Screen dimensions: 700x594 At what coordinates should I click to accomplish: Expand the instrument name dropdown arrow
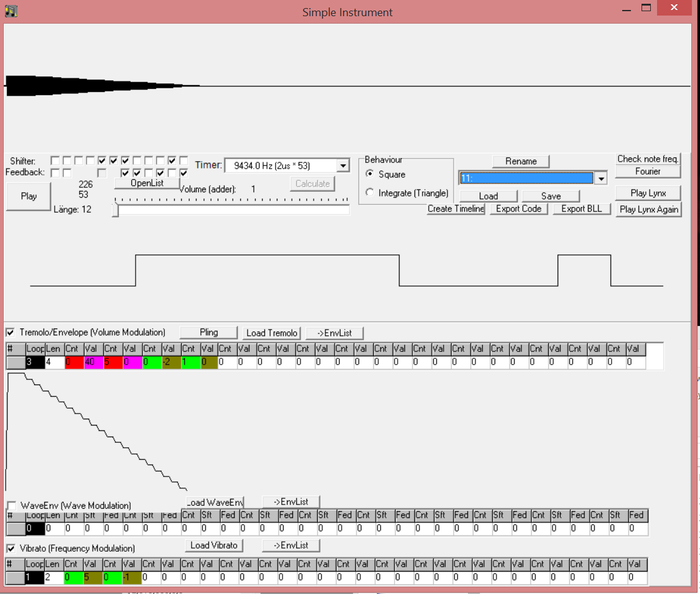pos(601,179)
